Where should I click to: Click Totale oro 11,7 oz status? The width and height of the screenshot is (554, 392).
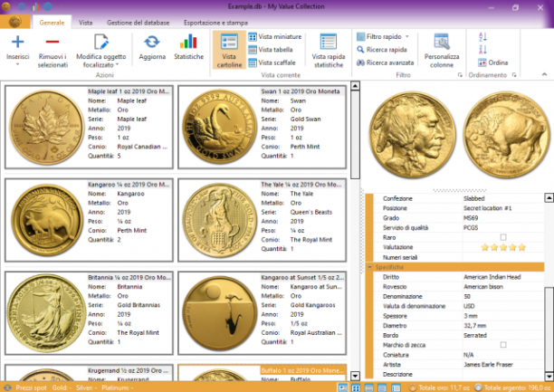440,387
